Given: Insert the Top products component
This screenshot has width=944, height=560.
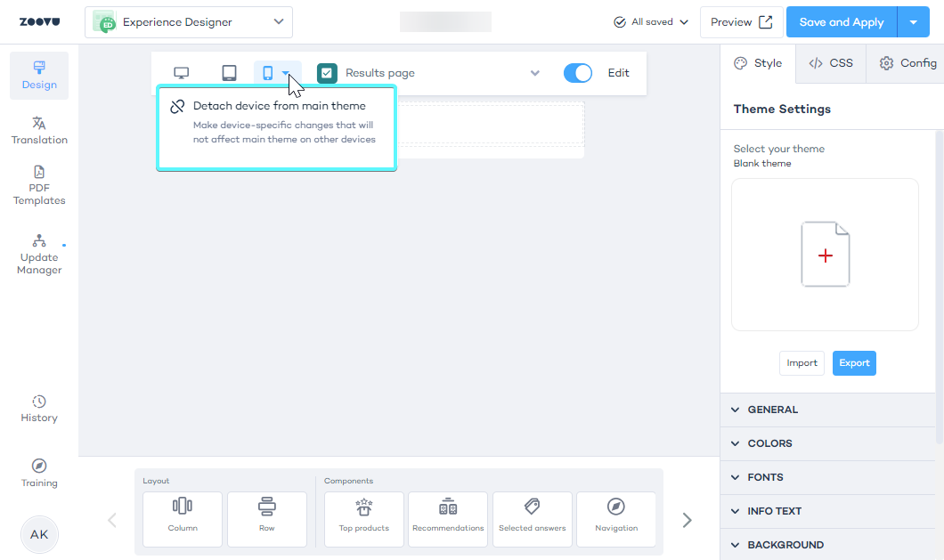Looking at the screenshot, I should click(364, 518).
